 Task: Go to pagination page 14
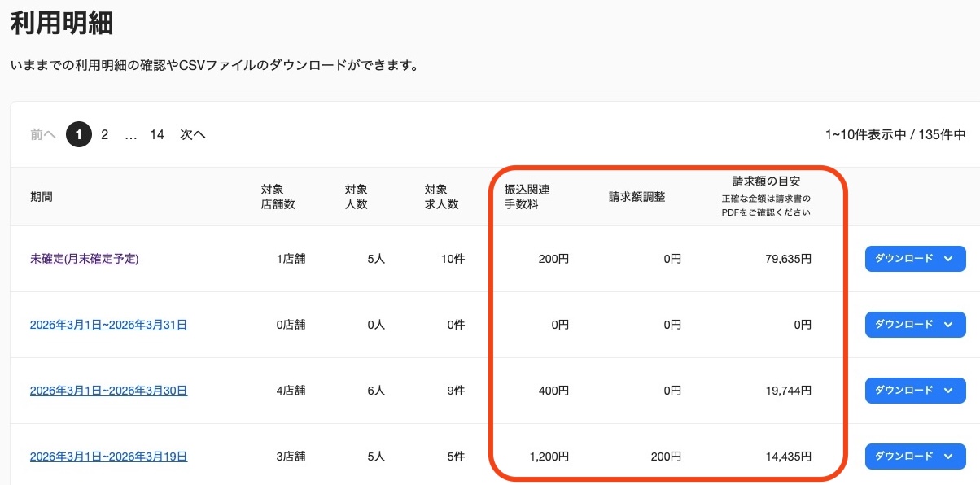point(157,135)
